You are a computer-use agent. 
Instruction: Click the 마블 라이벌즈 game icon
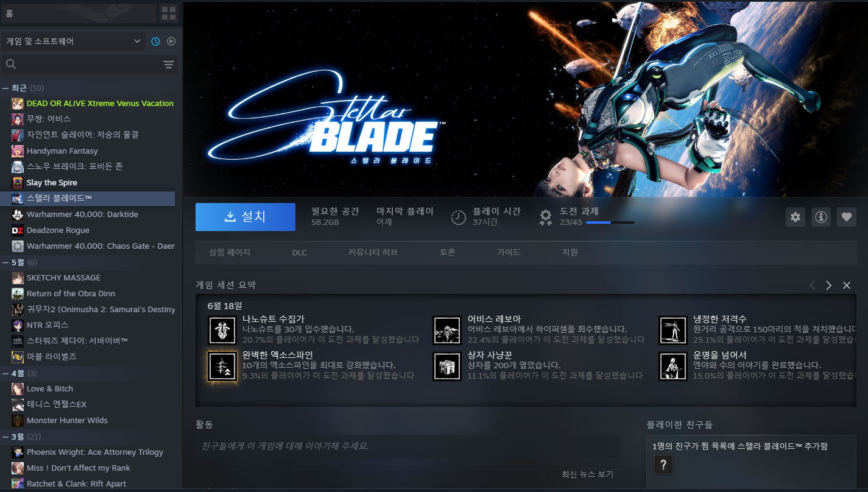(18, 357)
